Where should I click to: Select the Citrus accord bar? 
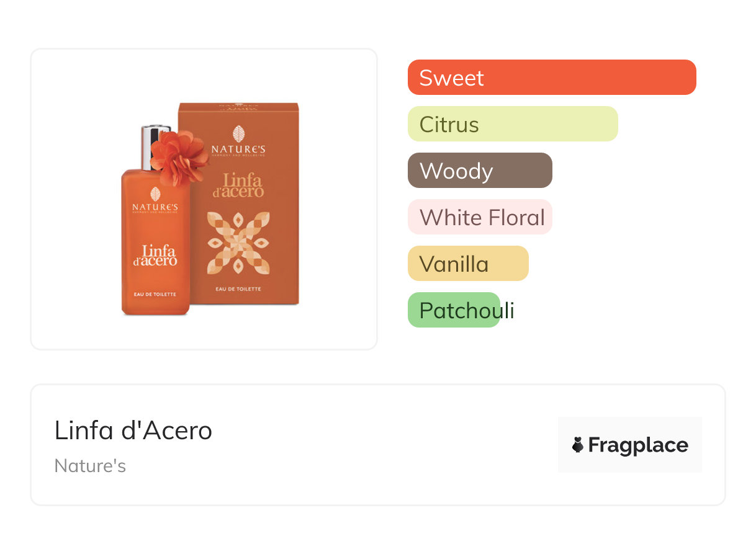pyautogui.click(x=512, y=124)
